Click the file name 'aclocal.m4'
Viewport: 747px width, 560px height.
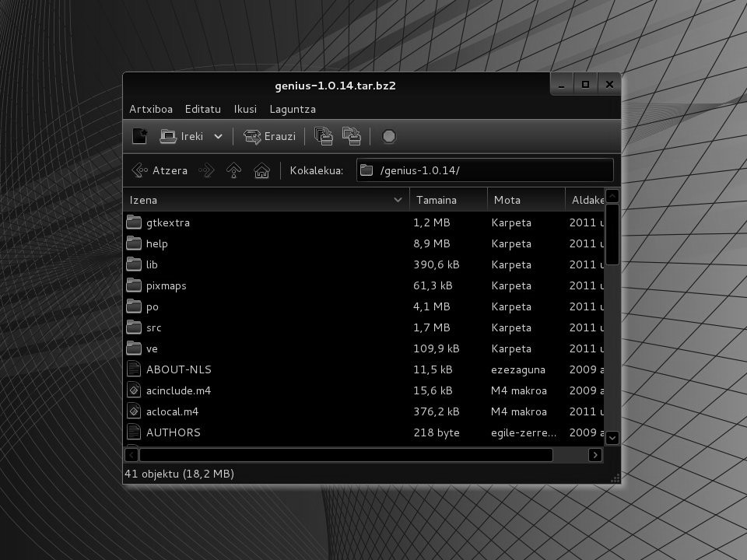pyautogui.click(x=172, y=411)
